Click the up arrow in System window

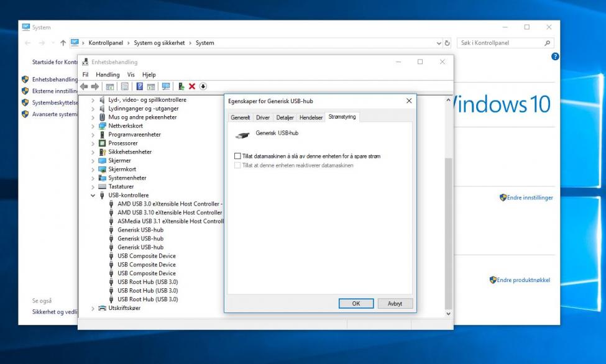tap(63, 43)
